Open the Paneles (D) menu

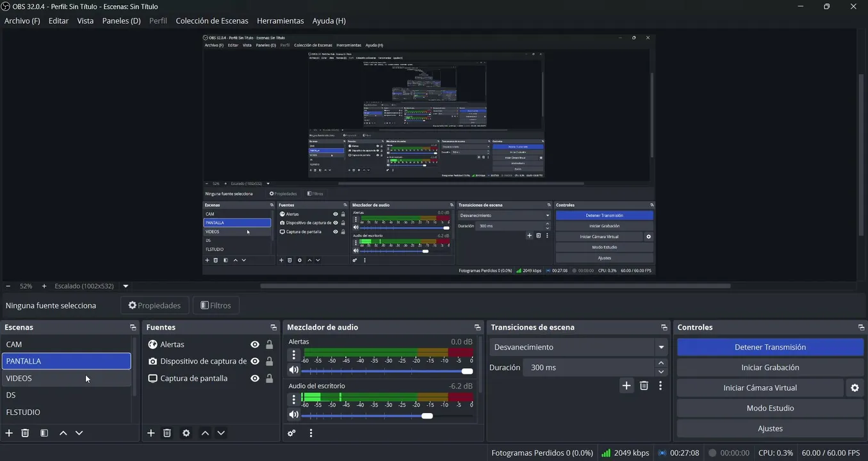[x=121, y=20]
